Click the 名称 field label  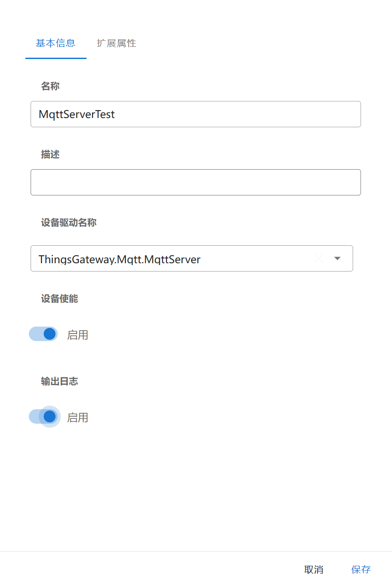click(x=50, y=86)
